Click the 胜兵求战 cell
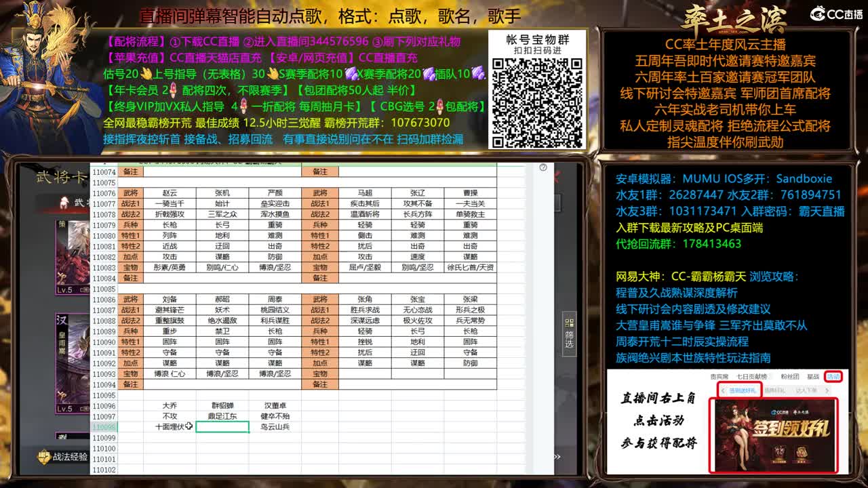Viewport: 868px width, 488px height. click(x=365, y=310)
